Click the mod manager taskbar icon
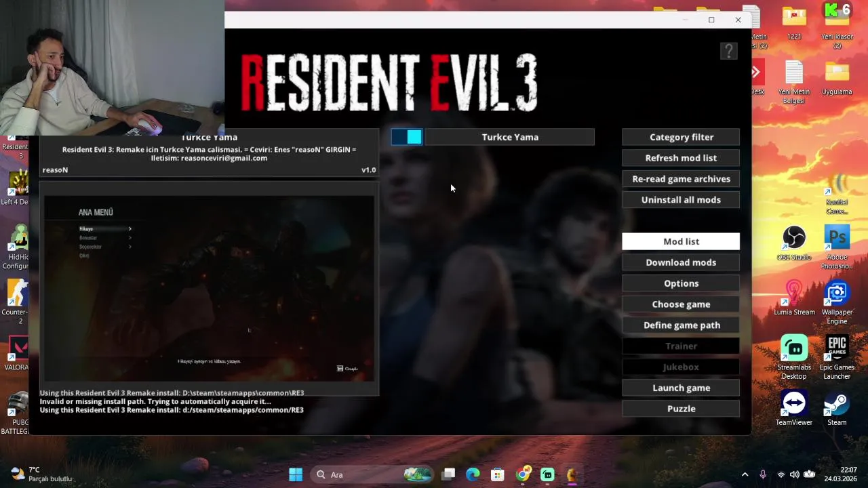Screen dimensions: 868x488 point(572,474)
